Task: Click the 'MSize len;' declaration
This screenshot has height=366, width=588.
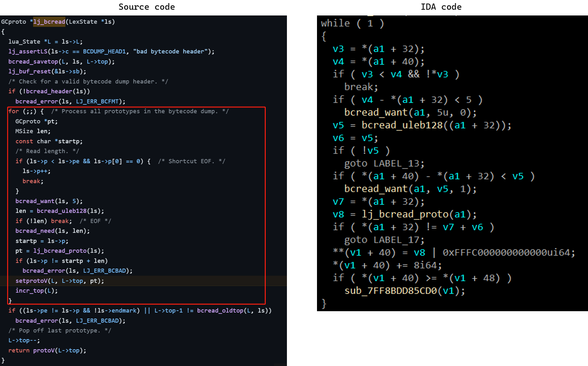Action: point(33,131)
